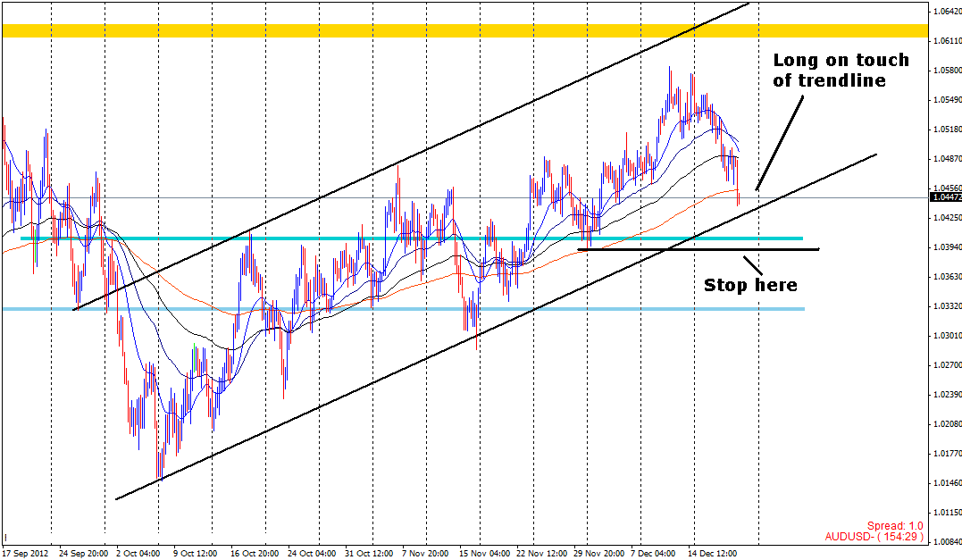Select the short black horizontal stop-level line

point(698,249)
